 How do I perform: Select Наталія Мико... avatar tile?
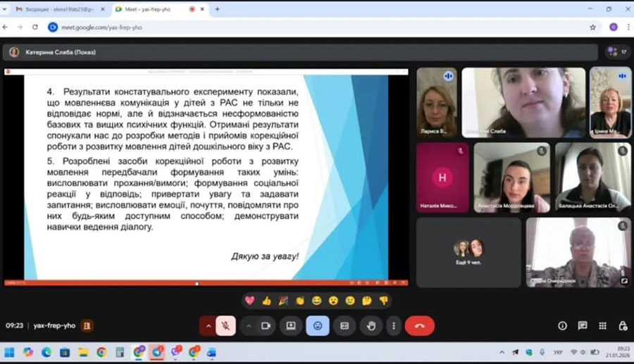point(443,177)
